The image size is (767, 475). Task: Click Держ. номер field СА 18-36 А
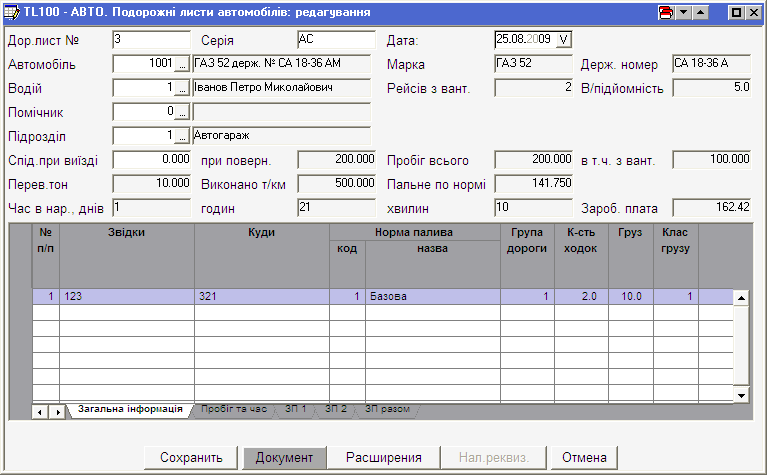point(711,64)
